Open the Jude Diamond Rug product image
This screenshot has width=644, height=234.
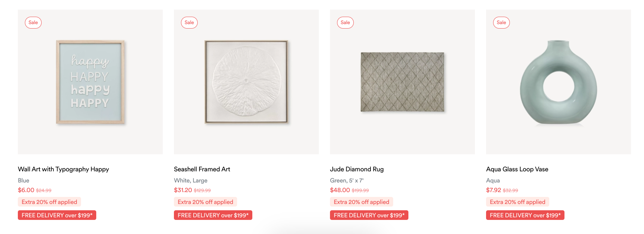(x=402, y=82)
